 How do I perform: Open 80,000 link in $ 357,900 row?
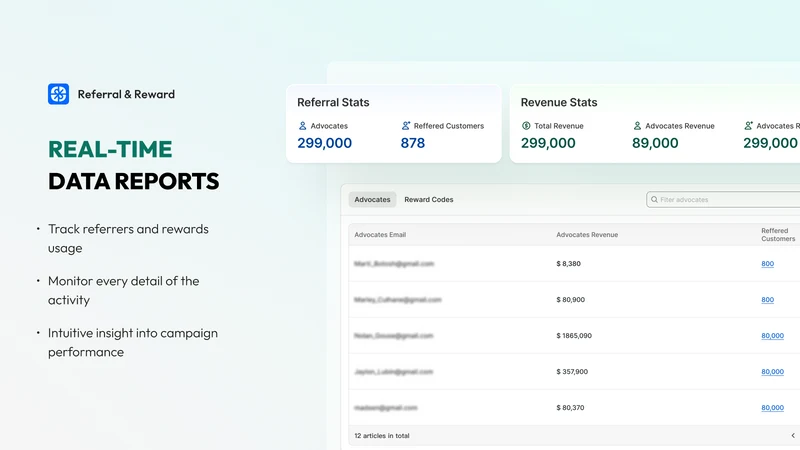pos(772,371)
